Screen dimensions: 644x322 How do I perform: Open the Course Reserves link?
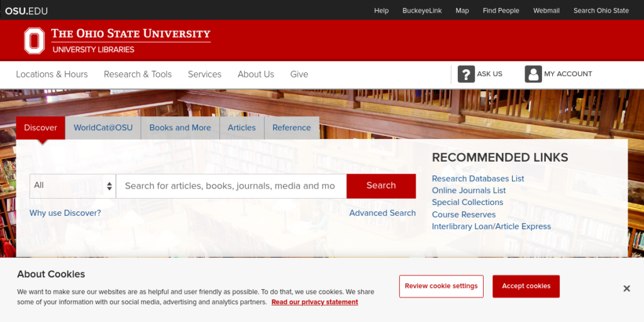coord(464,214)
